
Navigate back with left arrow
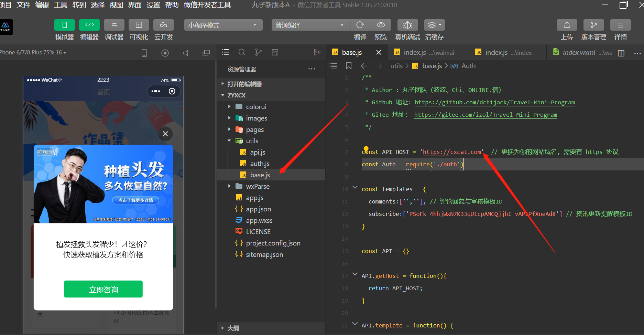364,66
